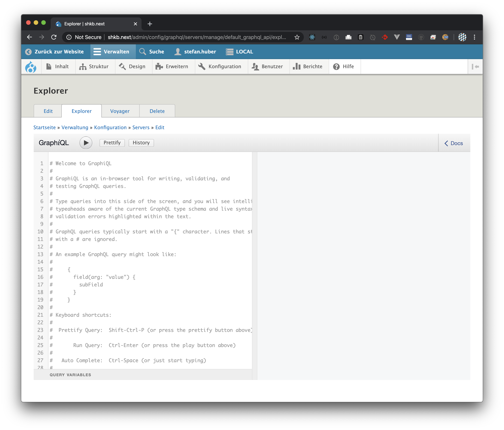The height and width of the screenshot is (430, 504).
Task: Collapse toolbar orientation toggle icon
Action: pos(475,67)
